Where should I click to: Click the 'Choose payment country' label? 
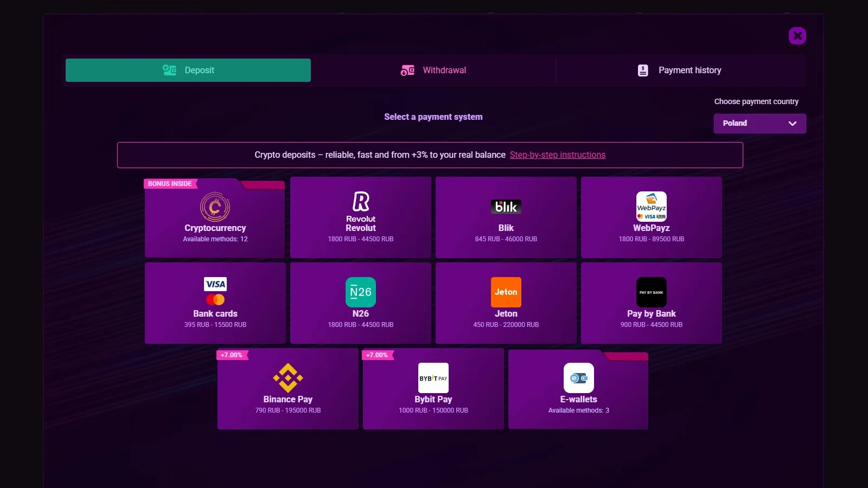756,101
